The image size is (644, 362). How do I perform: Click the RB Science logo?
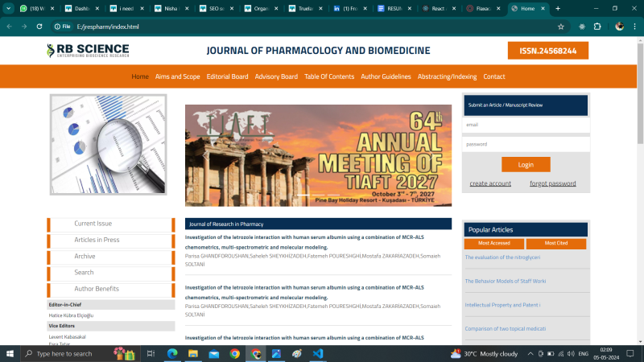pyautogui.click(x=88, y=50)
